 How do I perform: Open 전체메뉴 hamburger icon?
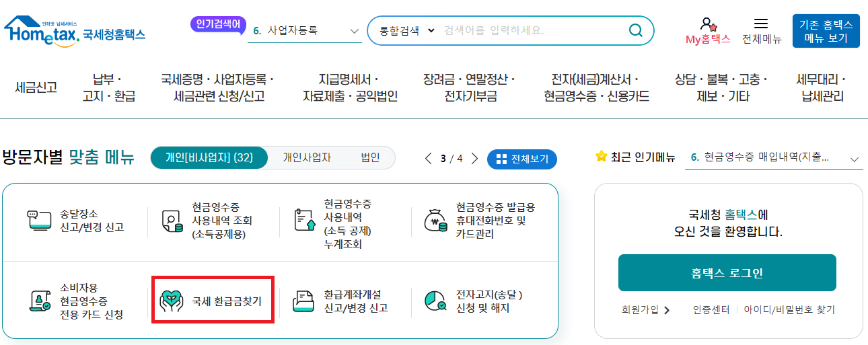761,24
